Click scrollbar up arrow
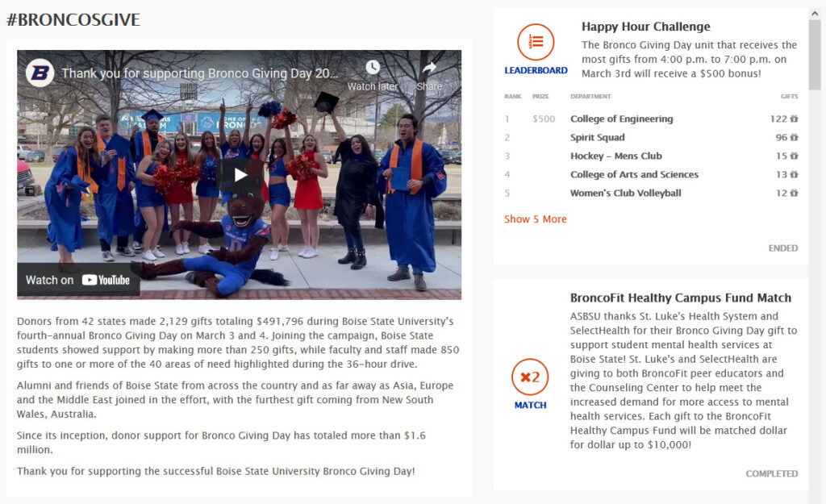826x504 pixels. (815, 14)
